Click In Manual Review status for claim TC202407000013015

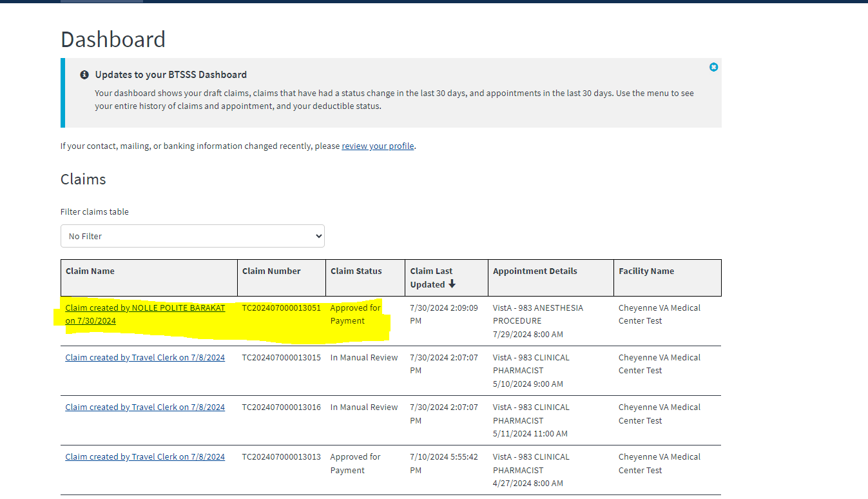click(364, 358)
